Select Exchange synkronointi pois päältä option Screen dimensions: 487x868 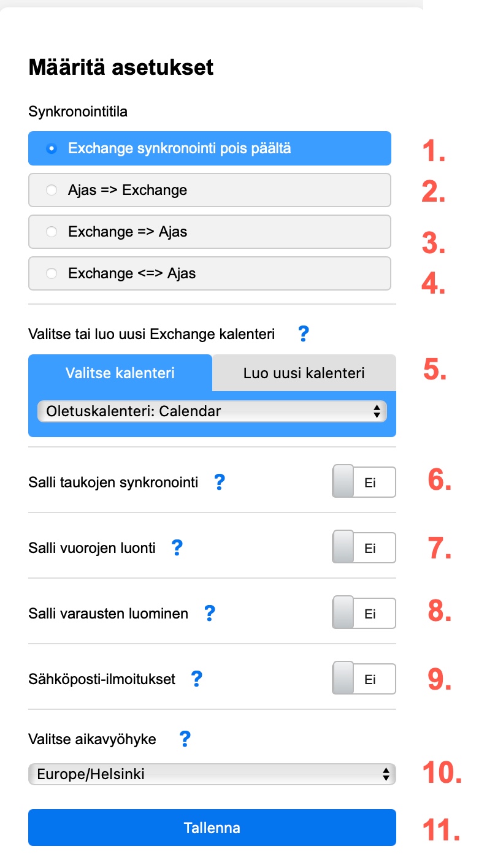[209, 148]
